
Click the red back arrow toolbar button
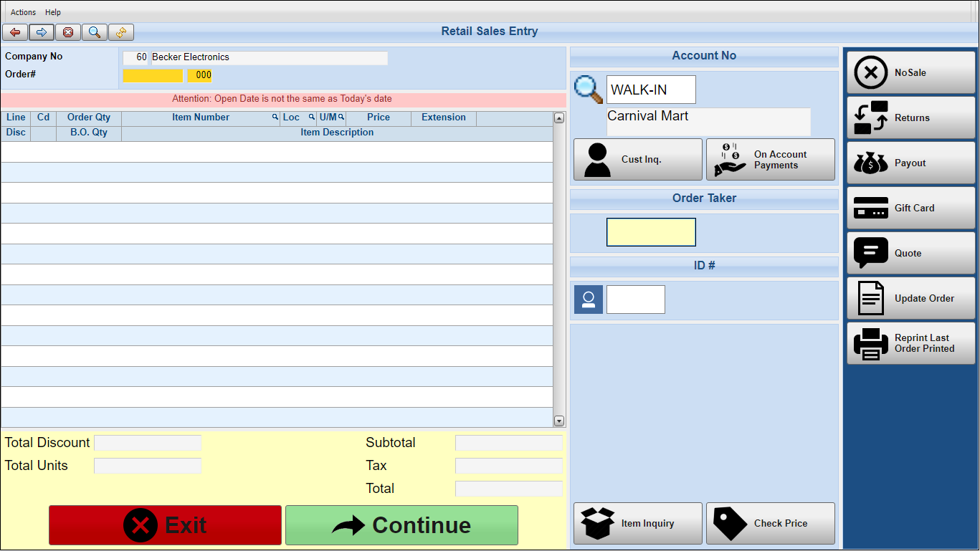[15, 32]
